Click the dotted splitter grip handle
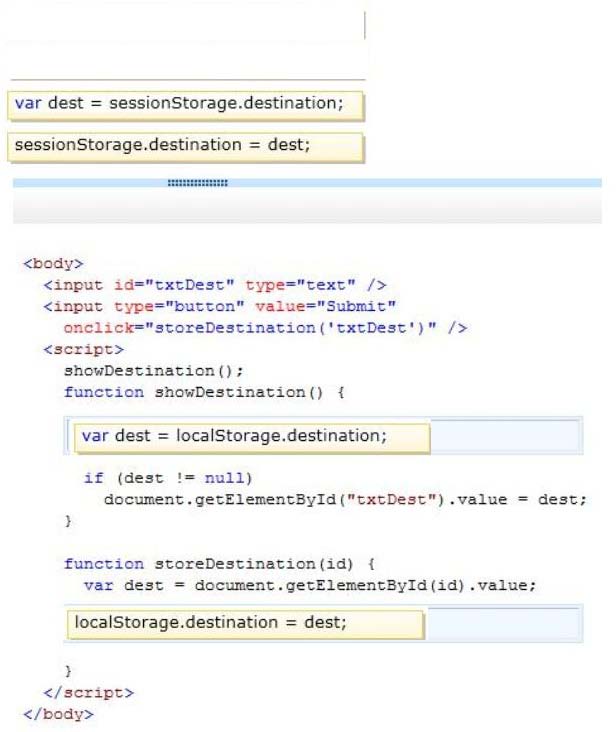 pos(198,183)
